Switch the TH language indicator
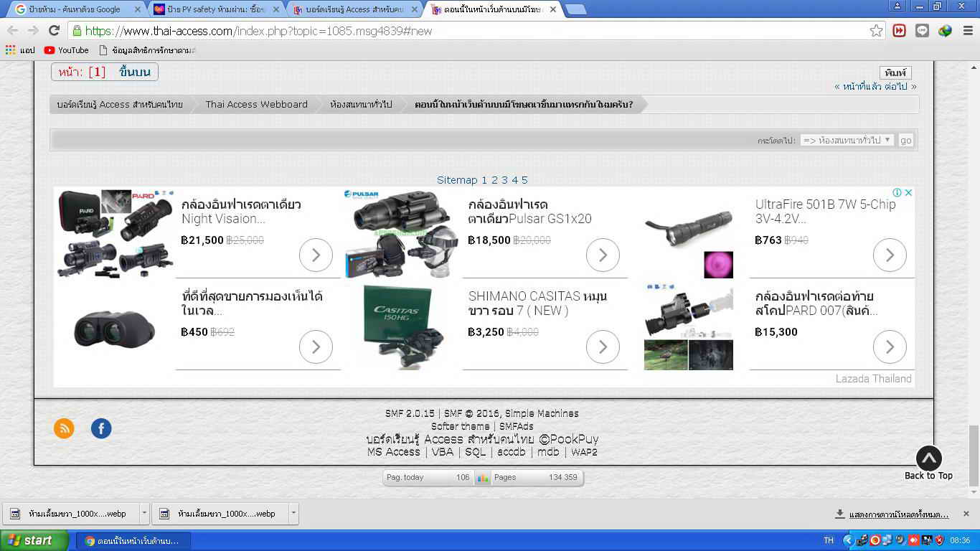 coord(829,540)
